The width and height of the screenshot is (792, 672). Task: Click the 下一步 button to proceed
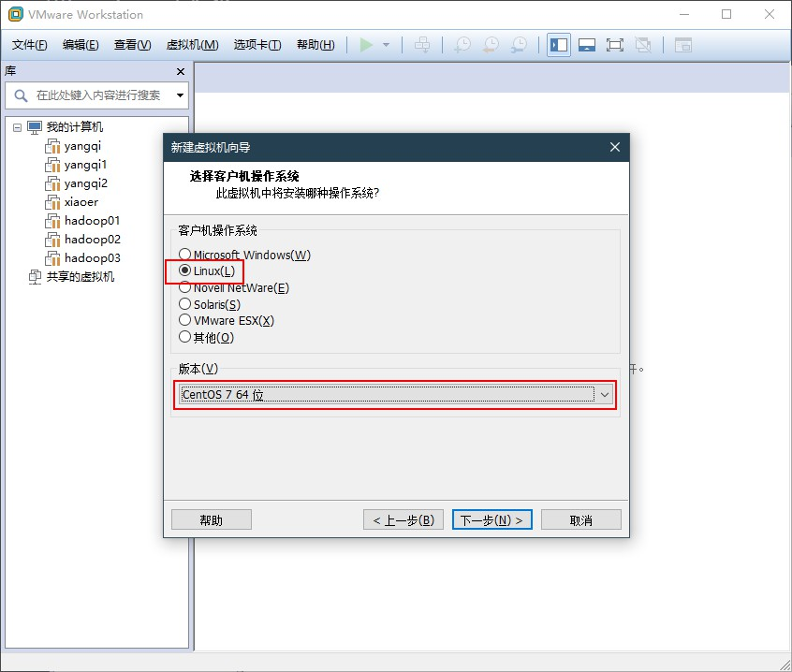tap(491, 519)
